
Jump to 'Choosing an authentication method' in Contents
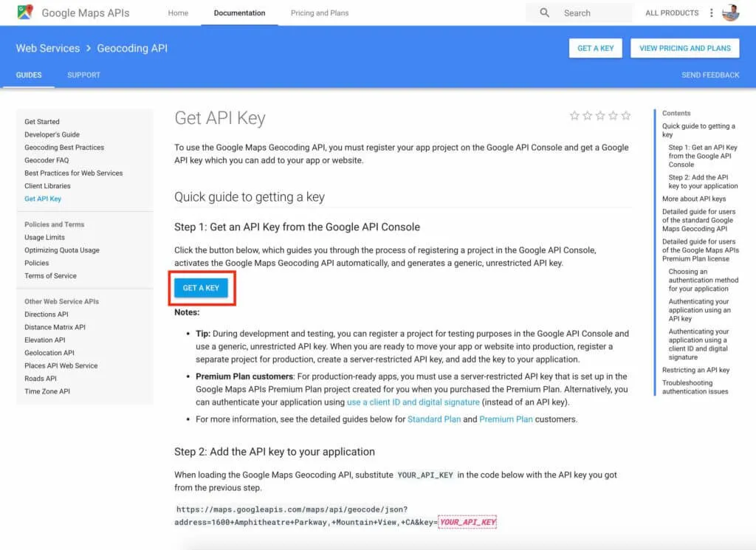click(704, 280)
